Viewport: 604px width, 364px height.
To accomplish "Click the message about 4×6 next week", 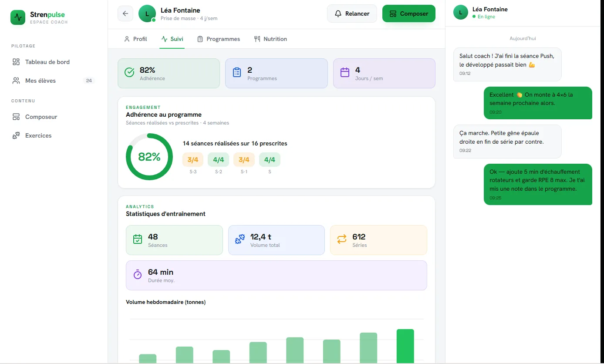I will point(538,103).
